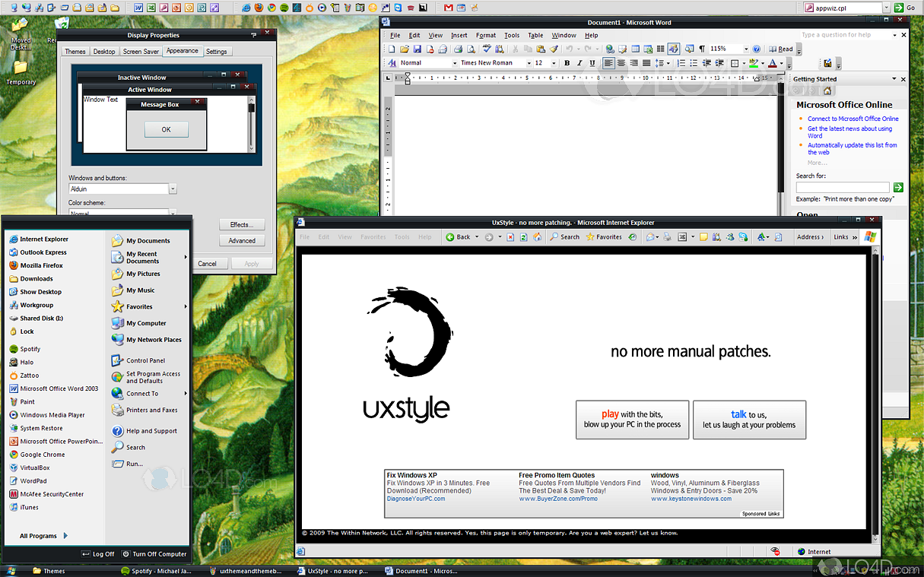Click the Print icon in Internet Explorer toolbar

click(667, 237)
